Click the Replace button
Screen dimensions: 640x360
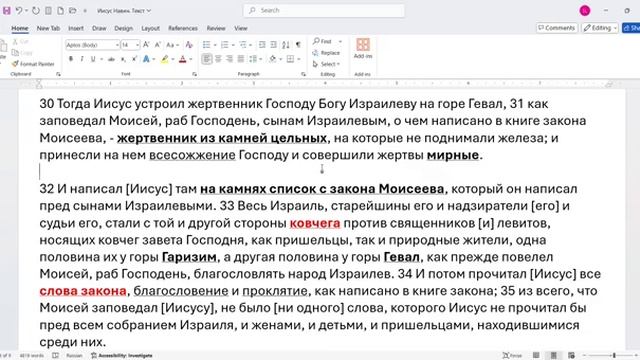pyautogui.click(x=326, y=53)
